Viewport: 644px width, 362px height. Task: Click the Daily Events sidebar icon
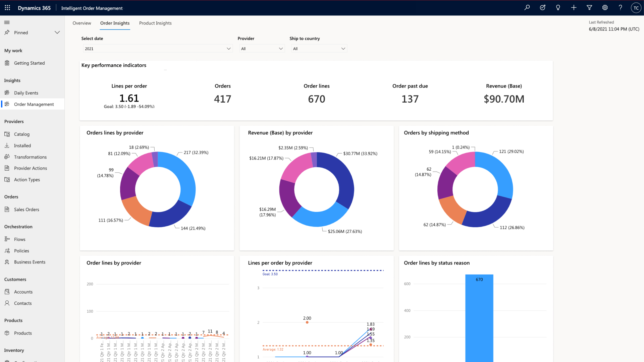coord(7,93)
